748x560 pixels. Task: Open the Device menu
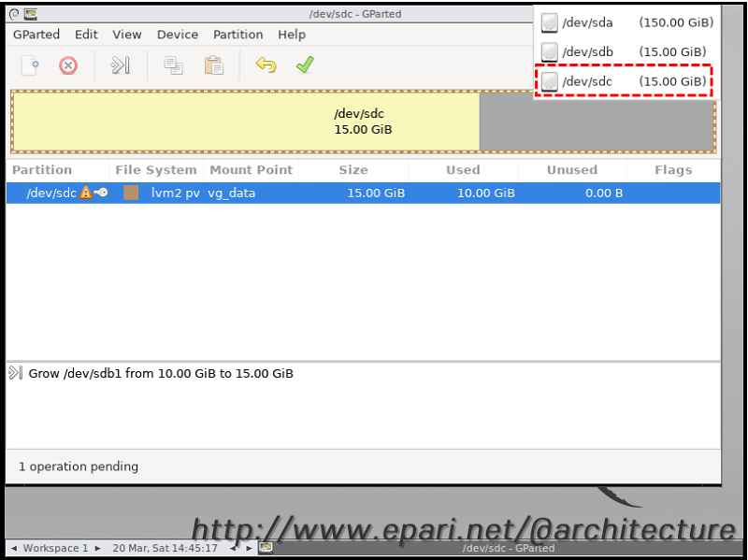pos(178,35)
